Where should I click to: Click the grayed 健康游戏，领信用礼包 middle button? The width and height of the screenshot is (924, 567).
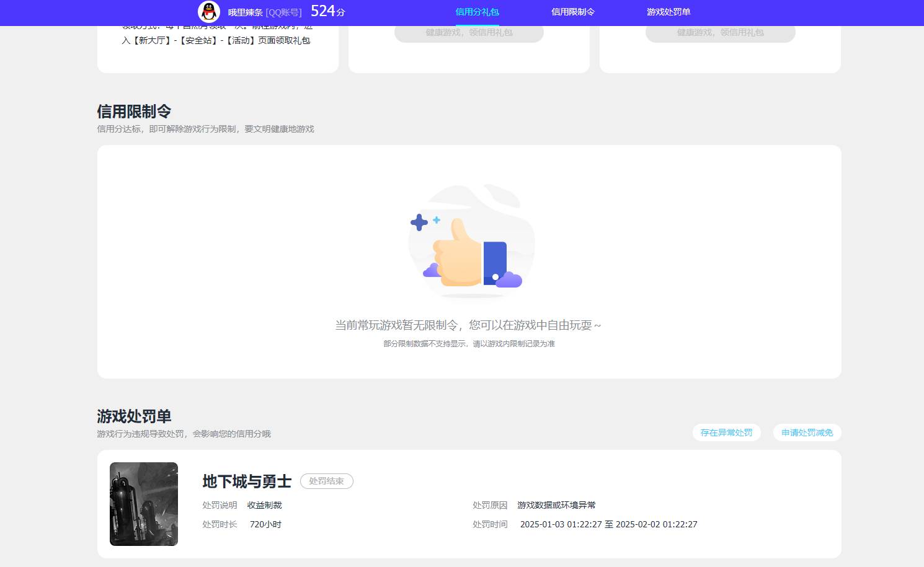tap(469, 33)
